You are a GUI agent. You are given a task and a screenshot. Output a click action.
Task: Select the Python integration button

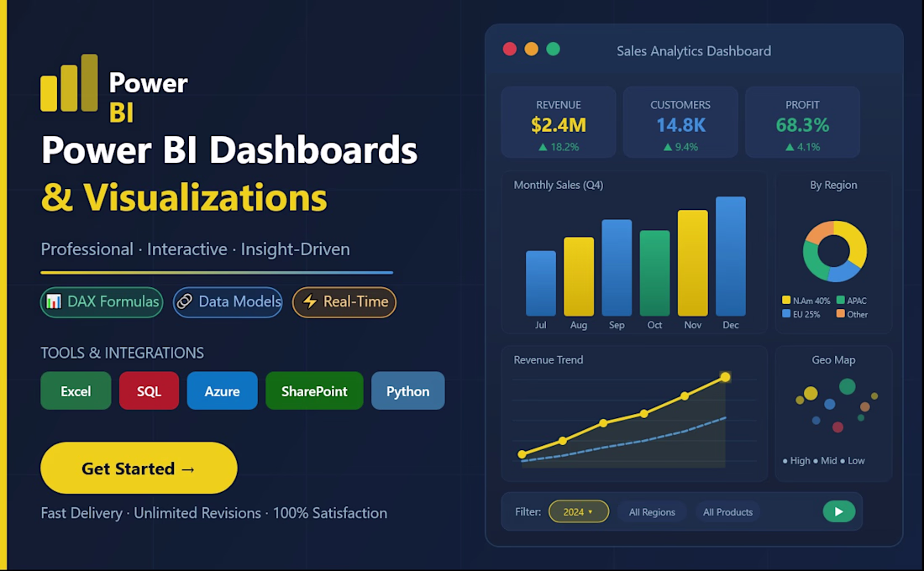tap(407, 390)
